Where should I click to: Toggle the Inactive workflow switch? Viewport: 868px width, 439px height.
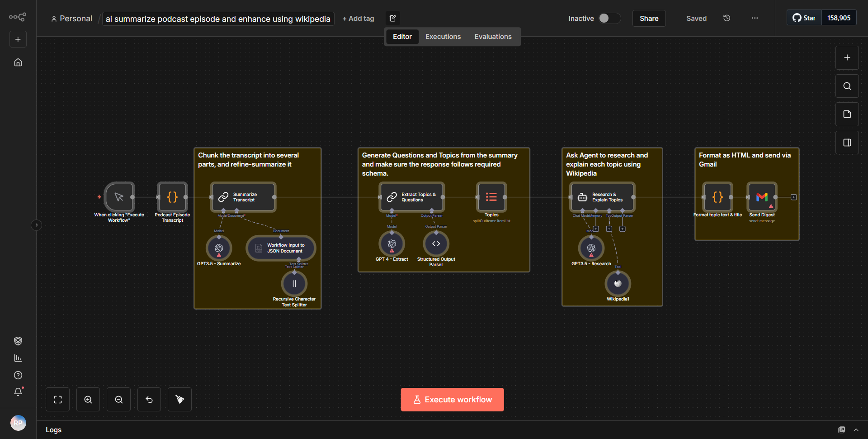[609, 18]
